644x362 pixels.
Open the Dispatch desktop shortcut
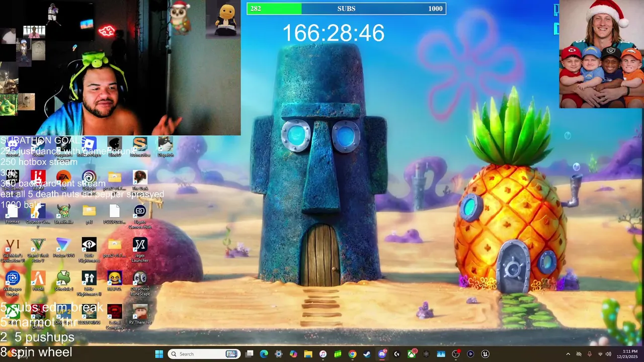166,147
